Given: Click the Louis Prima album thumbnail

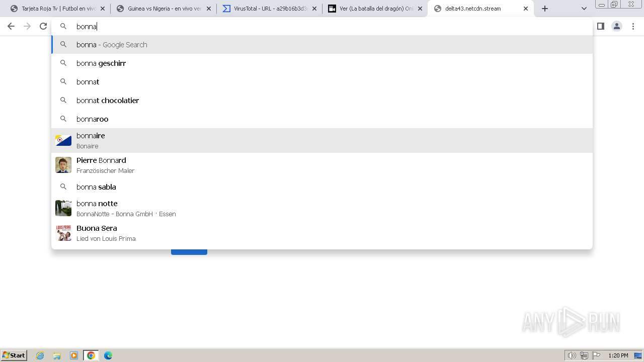Looking at the screenshot, I should (63, 233).
